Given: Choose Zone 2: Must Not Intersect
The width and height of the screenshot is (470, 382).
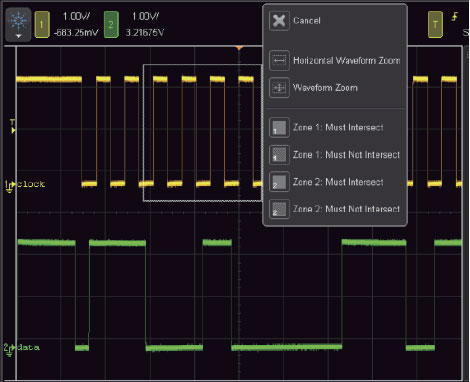Looking at the screenshot, I should point(346,209).
